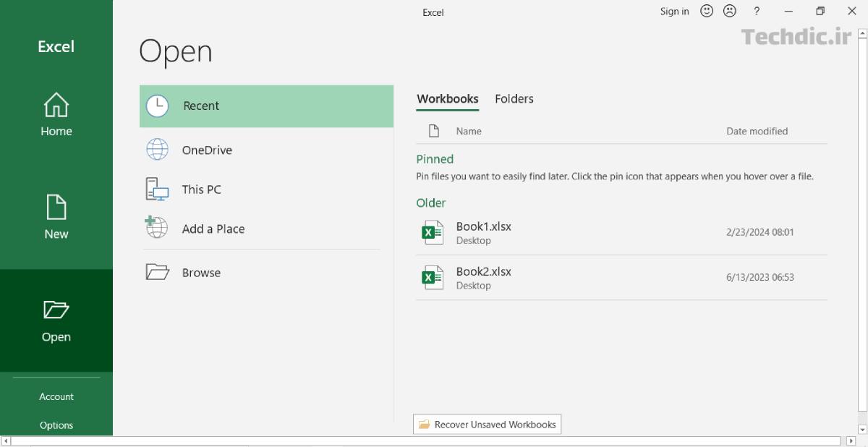This screenshot has height=447, width=868.
Task: Send a frown feedback face icon
Action: (730, 11)
